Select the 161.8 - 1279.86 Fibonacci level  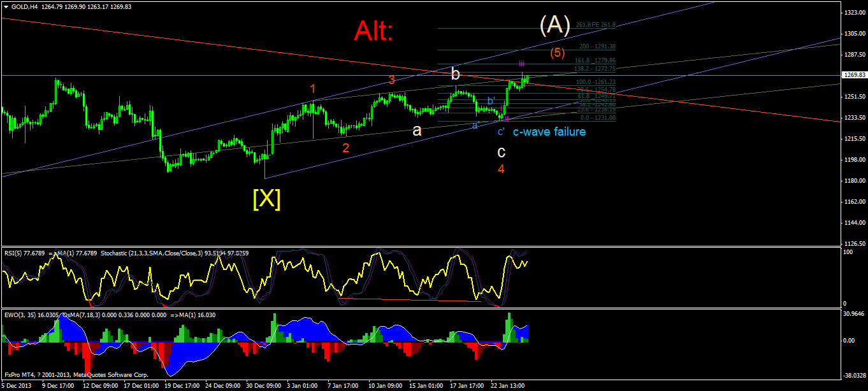(x=595, y=60)
